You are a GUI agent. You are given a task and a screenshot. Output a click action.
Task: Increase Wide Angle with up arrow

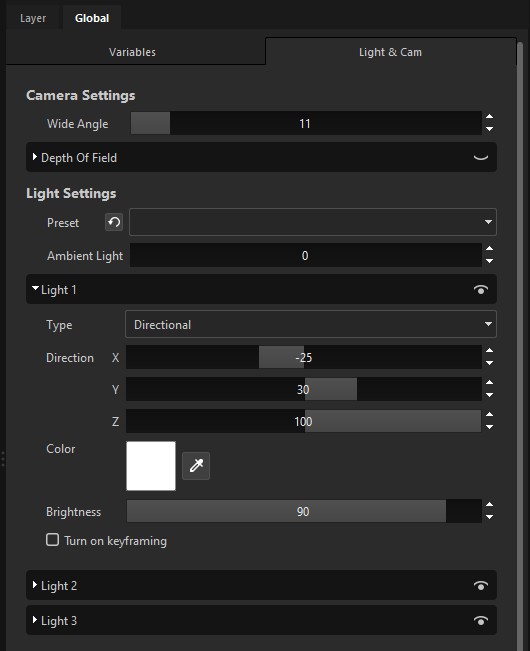pyautogui.click(x=489, y=117)
